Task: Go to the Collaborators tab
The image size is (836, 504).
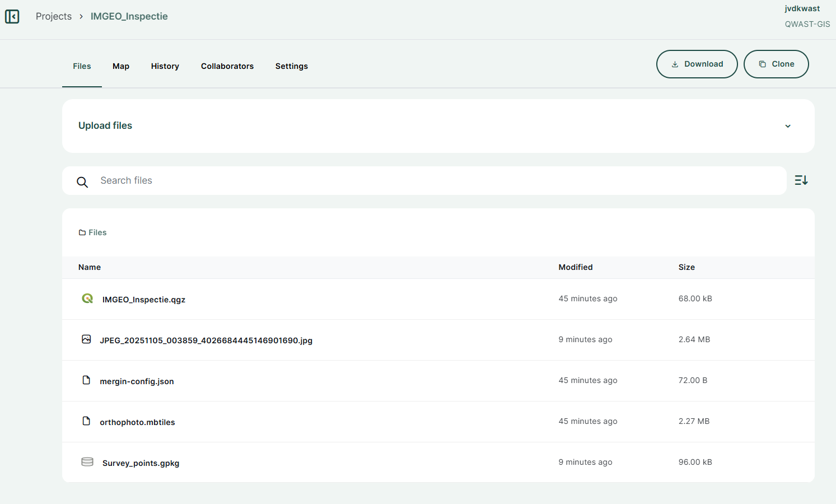Action: [x=227, y=66]
